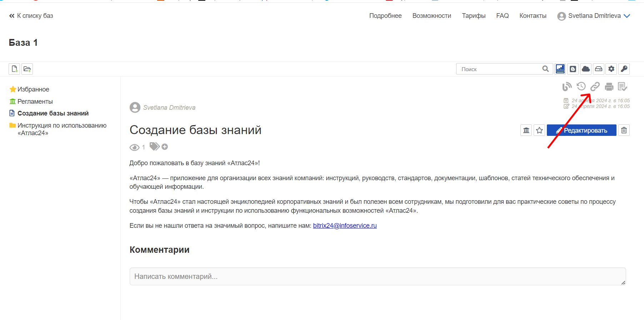Click the views eye icon
The width and height of the screenshot is (644, 320).
pos(134,147)
